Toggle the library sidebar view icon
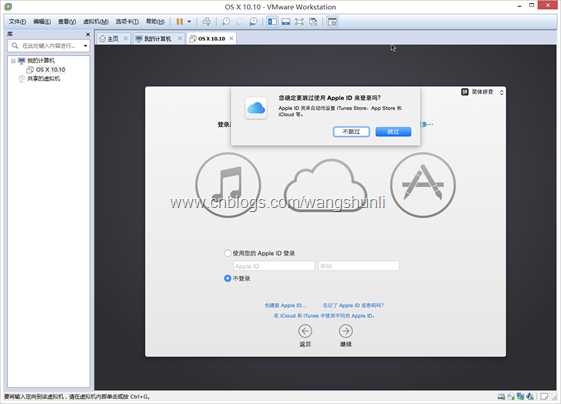The height and width of the screenshot is (404, 561). click(x=272, y=21)
